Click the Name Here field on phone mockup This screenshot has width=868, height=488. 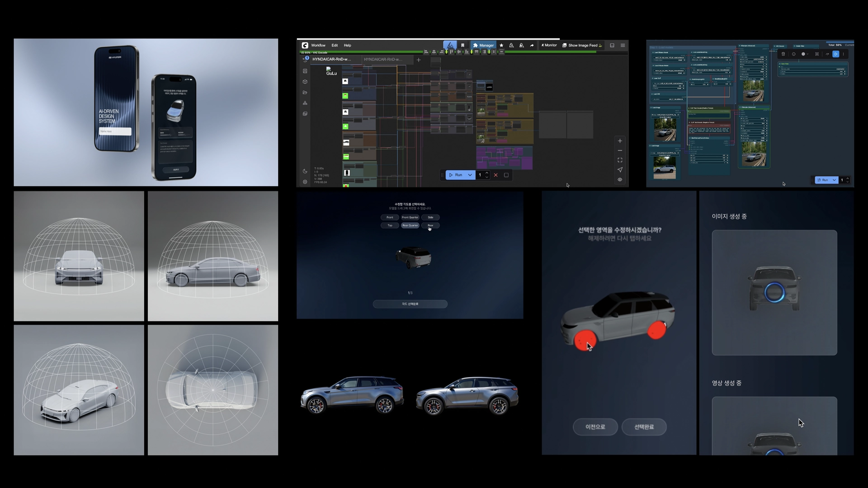[x=115, y=131]
